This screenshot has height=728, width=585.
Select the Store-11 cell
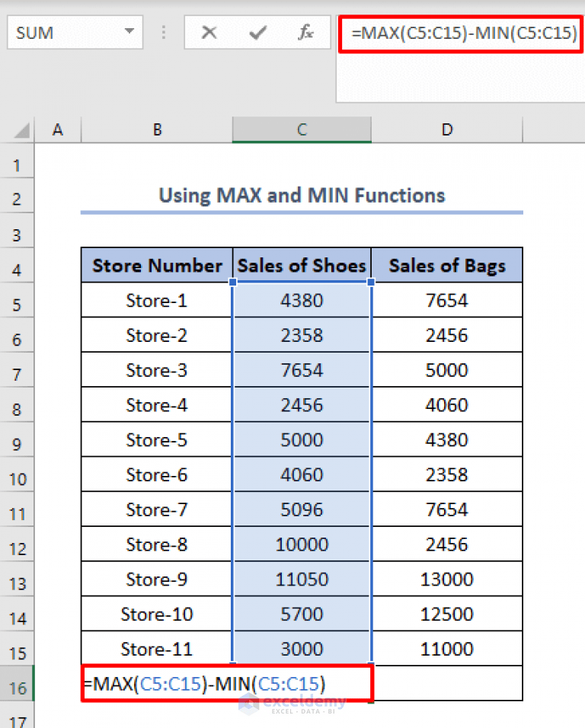coord(156,648)
